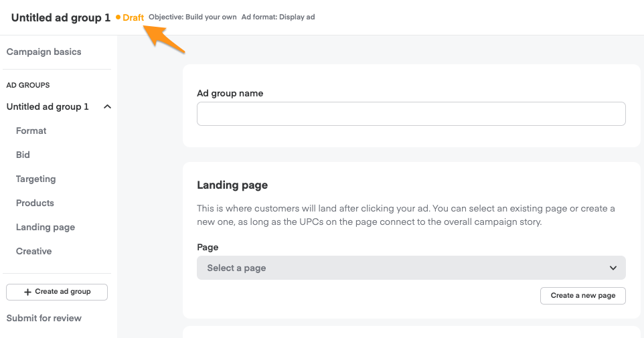Click the Ad format: Display ad label

tap(278, 17)
